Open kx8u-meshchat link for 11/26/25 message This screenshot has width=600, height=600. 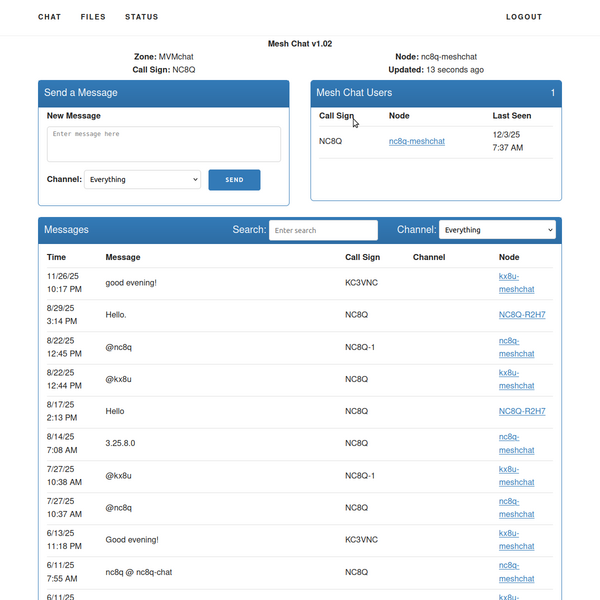509,282
